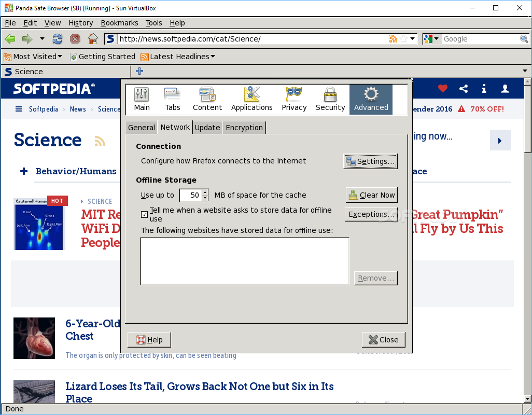Click the site favicon in address bar
532x415 pixels.
point(110,39)
